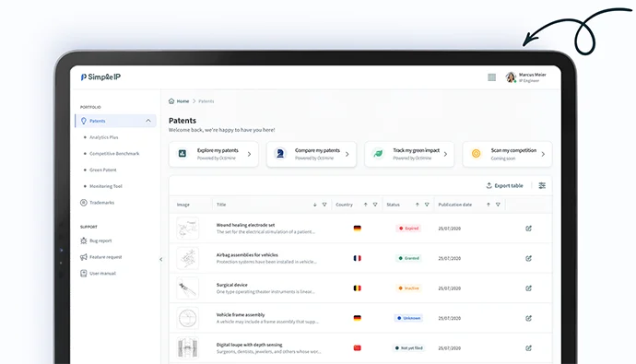Open Explore my patents card arrow
636x364 pixels.
click(249, 154)
